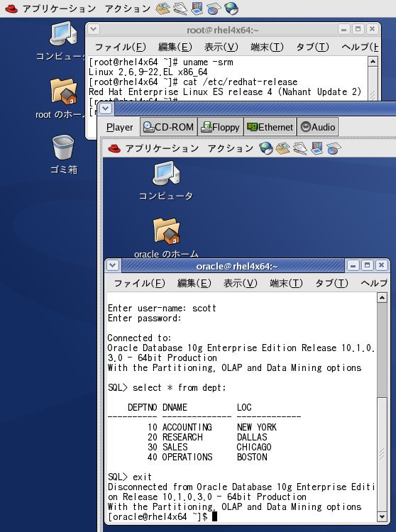The image size is (396, 532).
Task: Close the oracle@rhel4x64 terminal window
Action: [381, 266]
